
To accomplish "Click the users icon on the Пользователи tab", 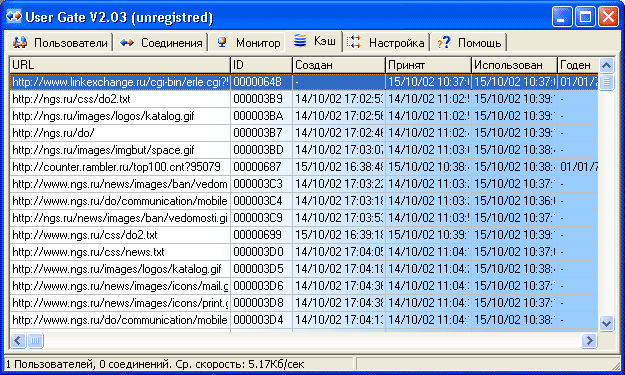I will (x=20, y=42).
